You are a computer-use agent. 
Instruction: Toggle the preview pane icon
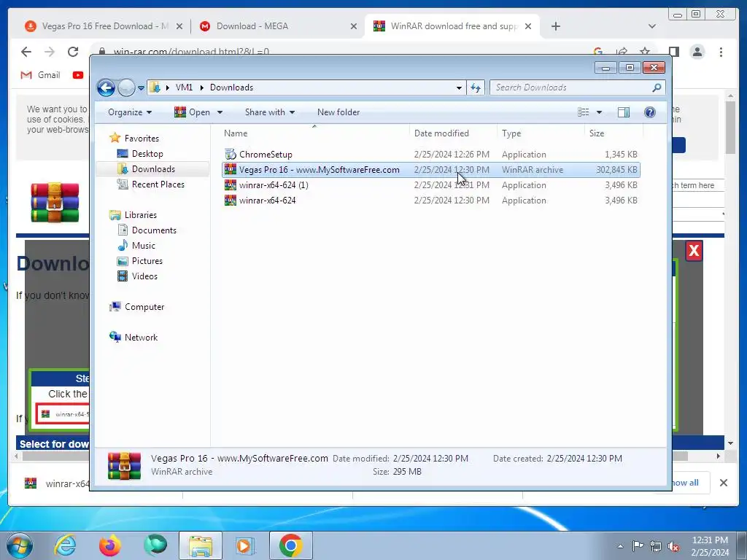(x=623, y=112)
